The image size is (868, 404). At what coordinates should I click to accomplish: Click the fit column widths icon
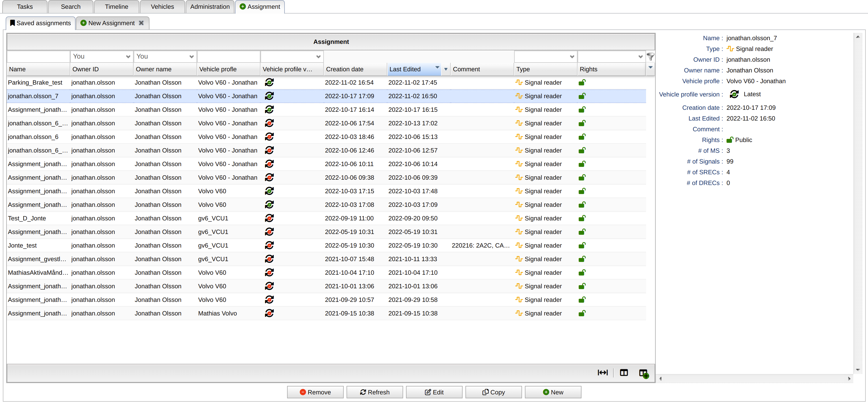click(x=602, y=372)
